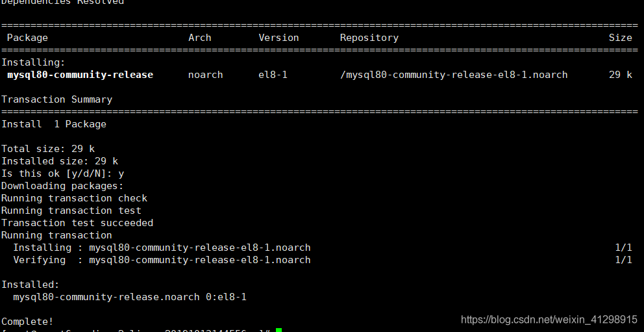Screen dimensions: 644x332
Task: Click the 'Running transaction check' line
Action: point(74,198)
